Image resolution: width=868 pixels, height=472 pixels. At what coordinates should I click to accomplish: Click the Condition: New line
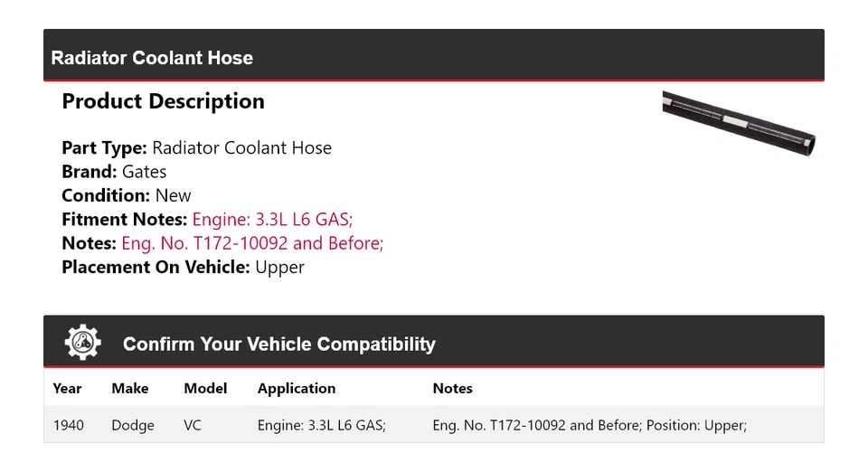127,195
